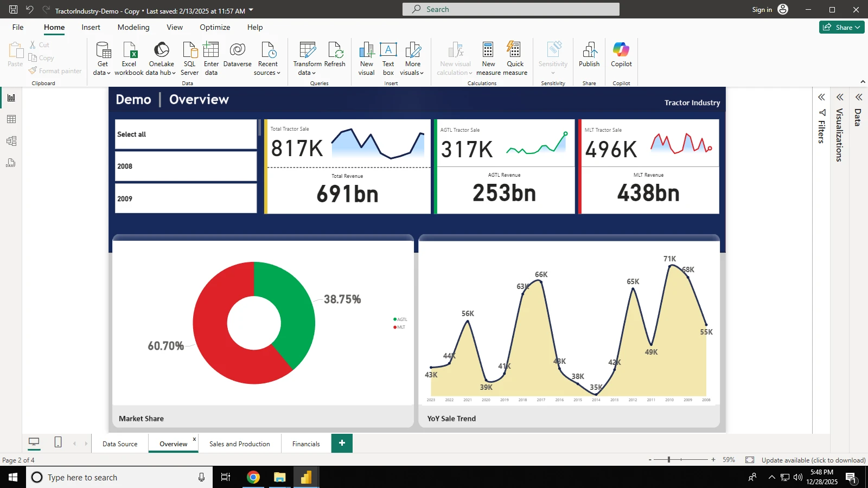Click the zoom in plus button
The width and height of the screenshot is (868, 488).
tap(713, 460)
